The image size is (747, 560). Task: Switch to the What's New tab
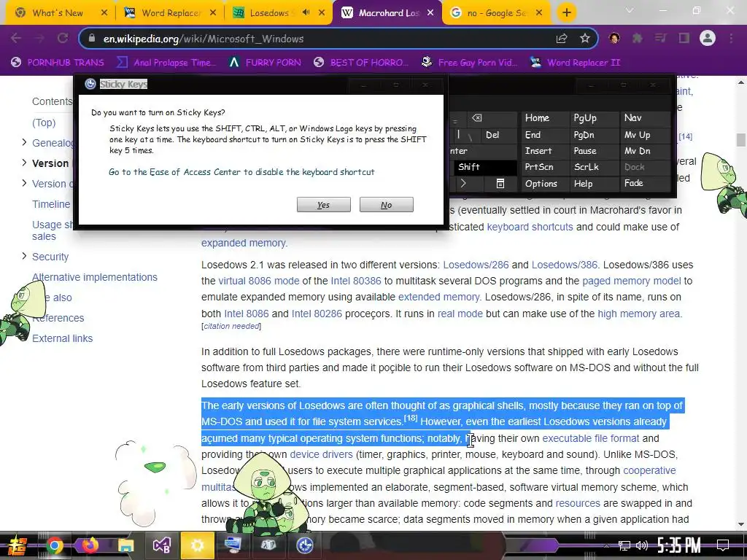[58, 13]
